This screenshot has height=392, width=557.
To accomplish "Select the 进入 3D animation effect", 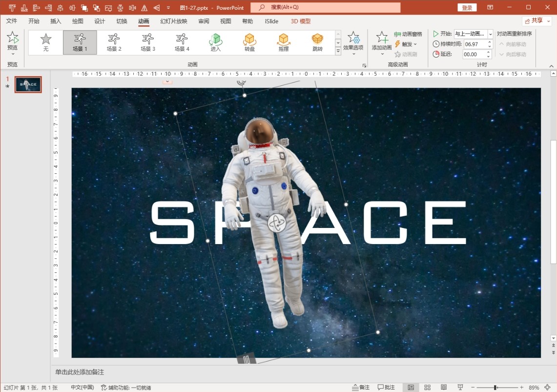I will click(216, 42).
